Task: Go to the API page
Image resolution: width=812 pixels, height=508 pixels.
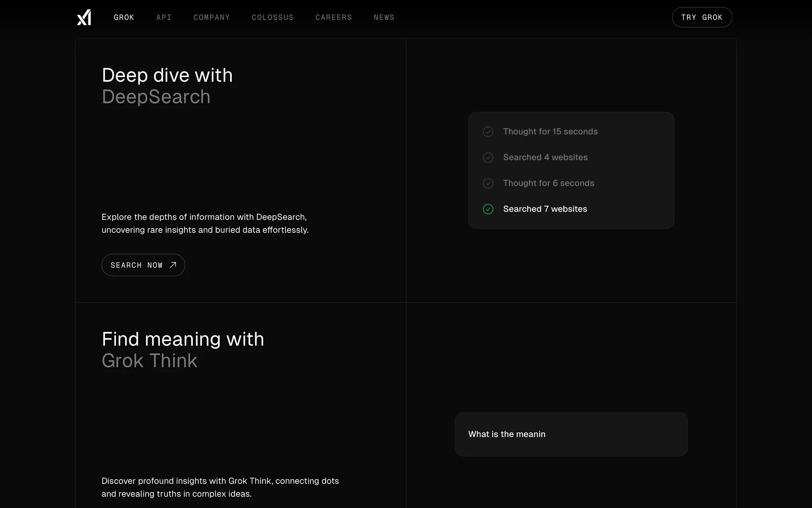Action: click(164, 17)
